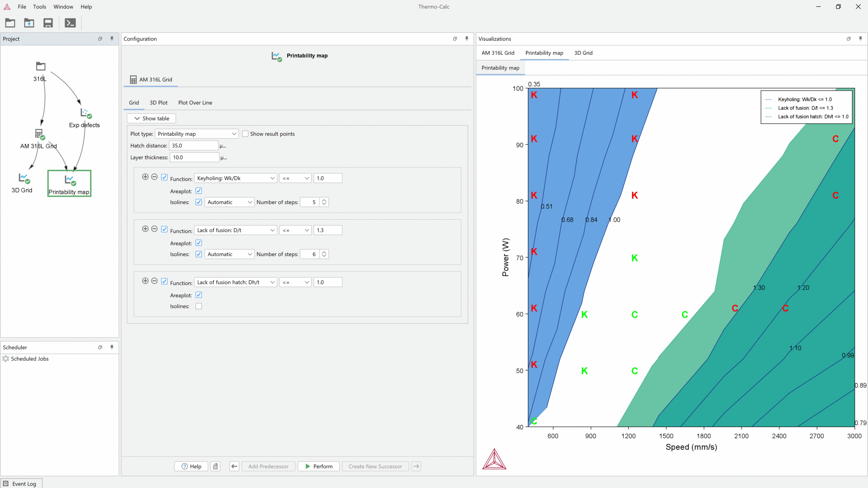Click the console/terminal toolbar icon
The width and height of the screenshot is (868, 488).
click(70, 23)
